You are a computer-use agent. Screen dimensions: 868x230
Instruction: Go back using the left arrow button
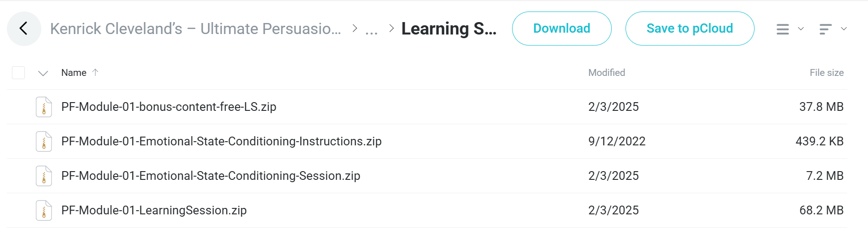(24, 29)
